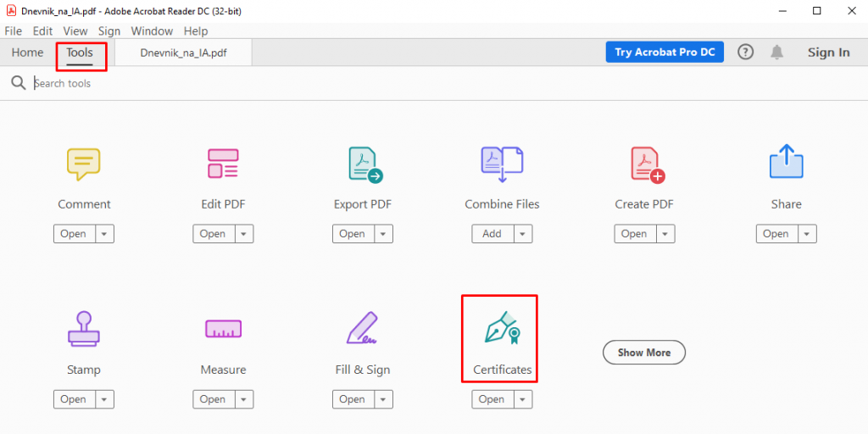Open the Stamp tool with Open button

75,399
